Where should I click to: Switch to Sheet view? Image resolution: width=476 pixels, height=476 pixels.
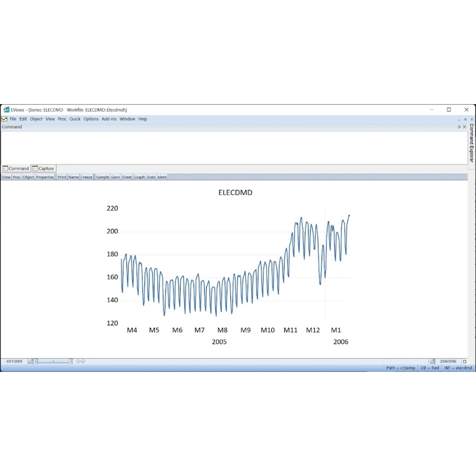click(x=127, y=177)
